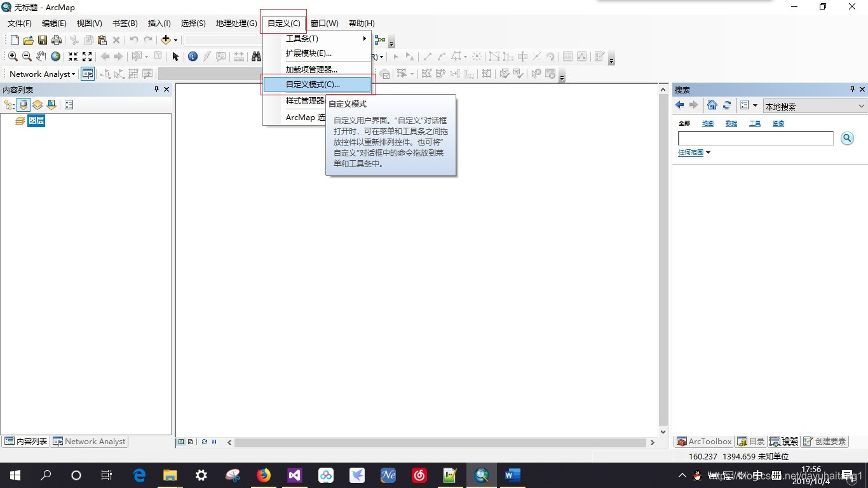Select 自定义模式(C) from the menu
The width and height of the screenshot is (868, 488).
coord(314,84)
